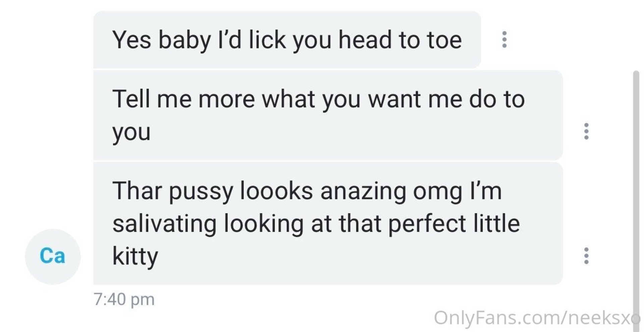
Task: Click the vertical scrollbar on the right edge
Action: click(636, 198)
